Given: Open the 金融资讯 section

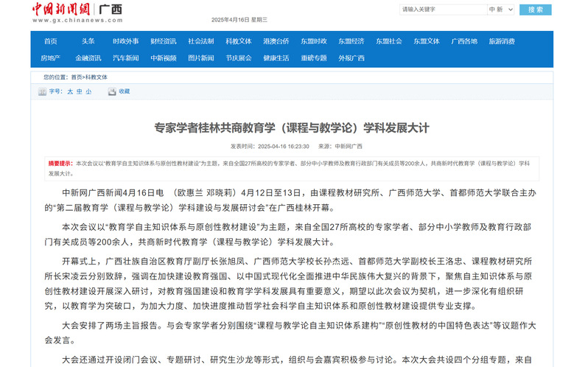Looking at the screenshot, I should click(x=88, y=58).
